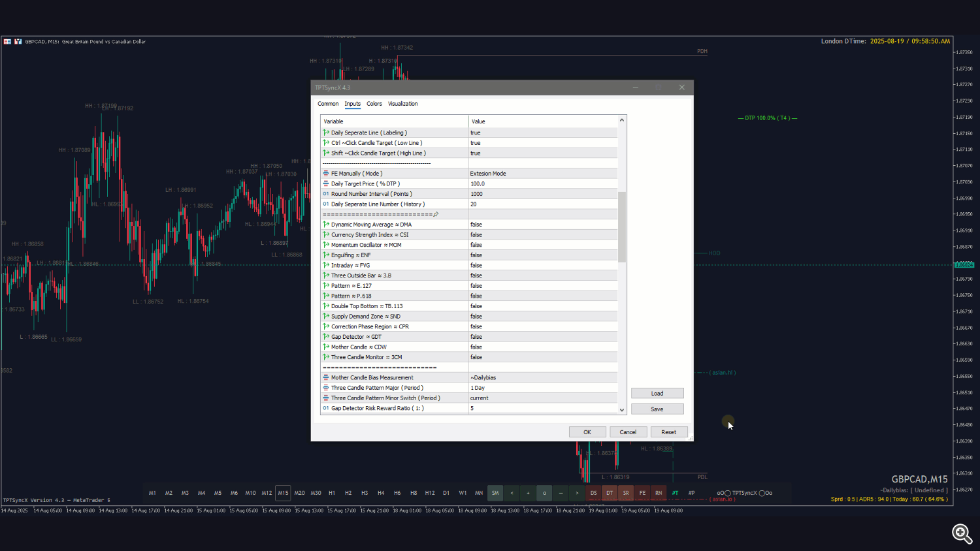Image resolution: width=980 pixels, height=551 pixels.
Task: Select the M15 timeframe button
Action: (283, 493)
